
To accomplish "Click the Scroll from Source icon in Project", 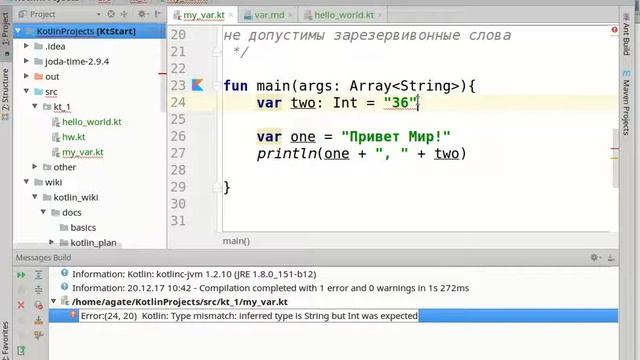I will pyautogui.click(x=111, y=14).
